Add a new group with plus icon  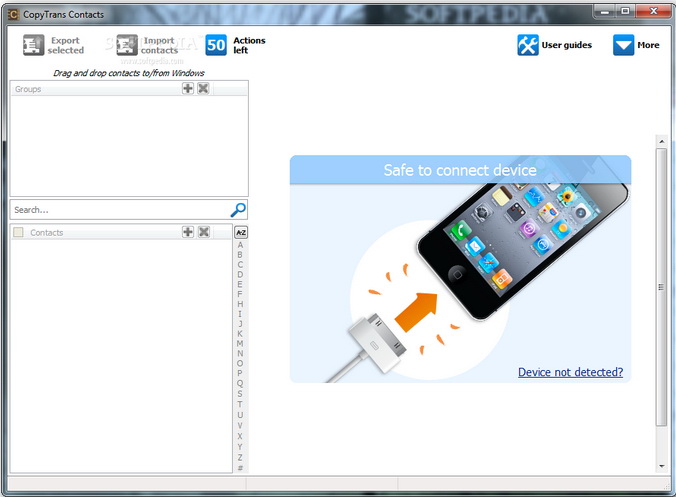188,88
